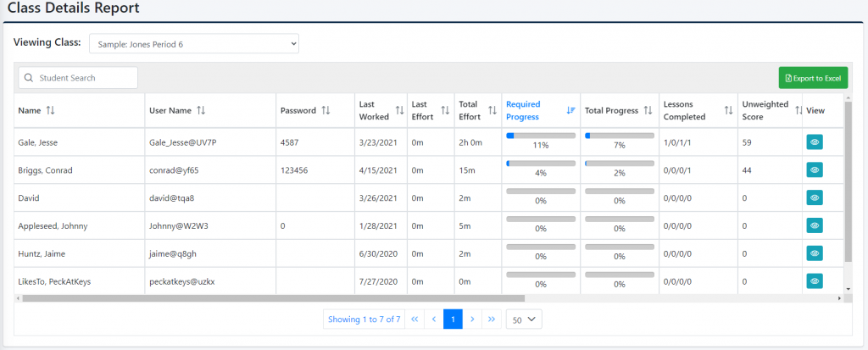Sort by Lessons Completed column arrows
868x350 pixels.
pos(728,110)
